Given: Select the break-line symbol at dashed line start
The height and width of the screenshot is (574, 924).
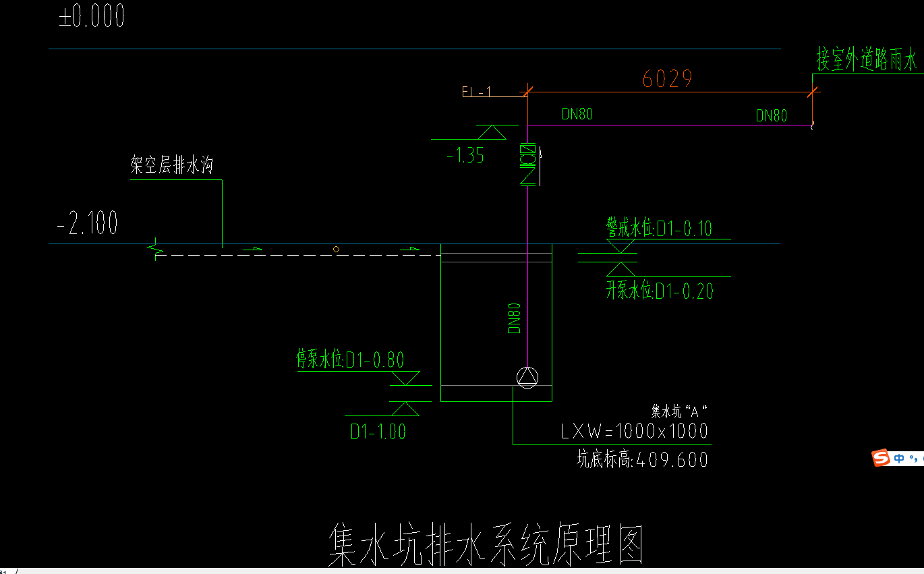Looking at the screenshot, I should click(x=156, y=250).
